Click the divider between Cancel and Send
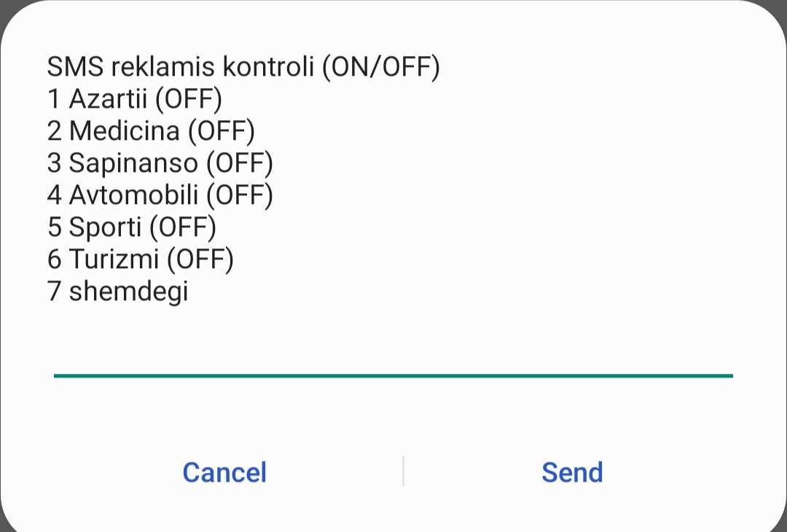Screen dimensions: 787x532 403,472
